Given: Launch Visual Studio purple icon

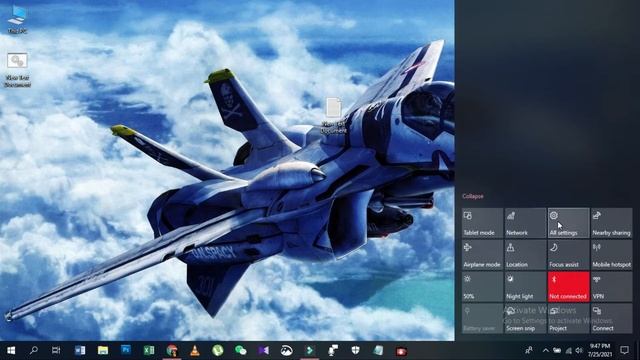Looking at the screenshot, I should click(x=264, y=350).
